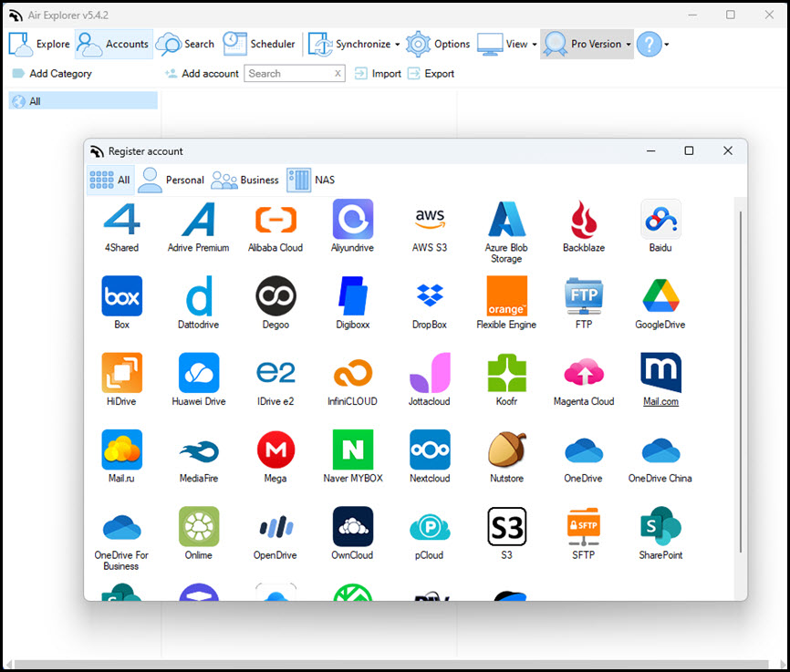
Task: Select Azure Blob Storage icon
Action: 507,219
